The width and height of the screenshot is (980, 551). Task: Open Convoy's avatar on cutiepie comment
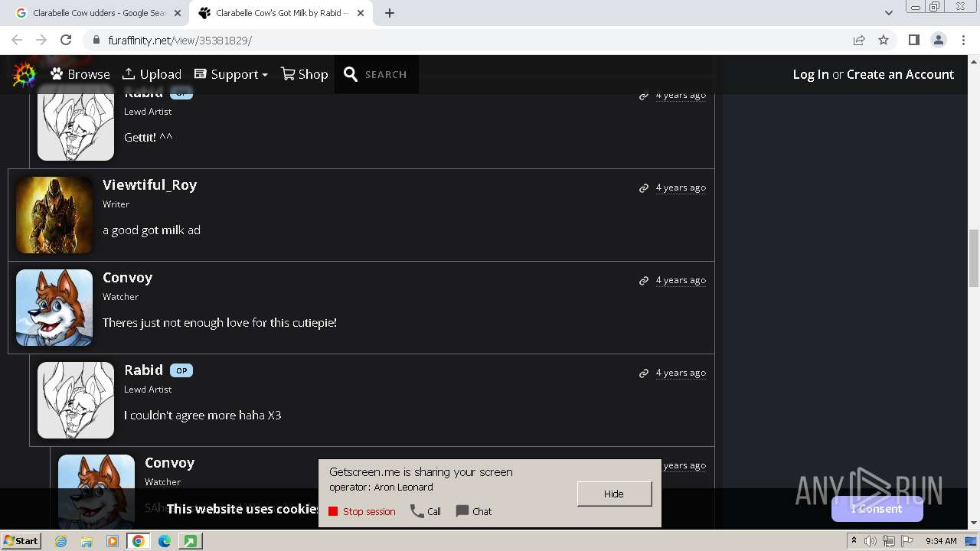(54, 308)
